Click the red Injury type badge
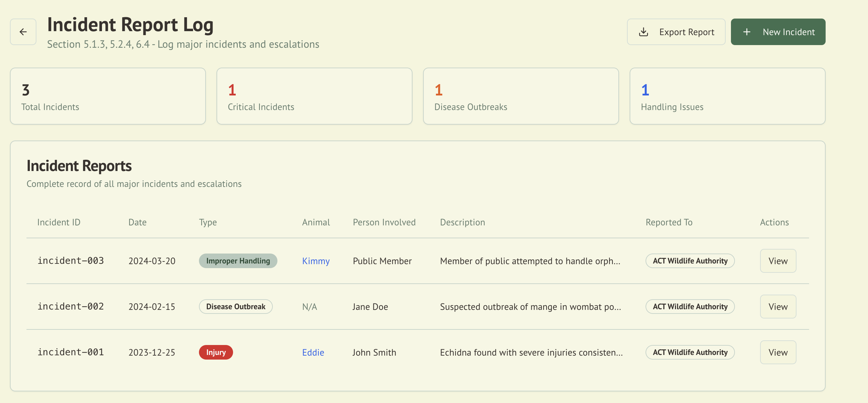 (216, 352)
